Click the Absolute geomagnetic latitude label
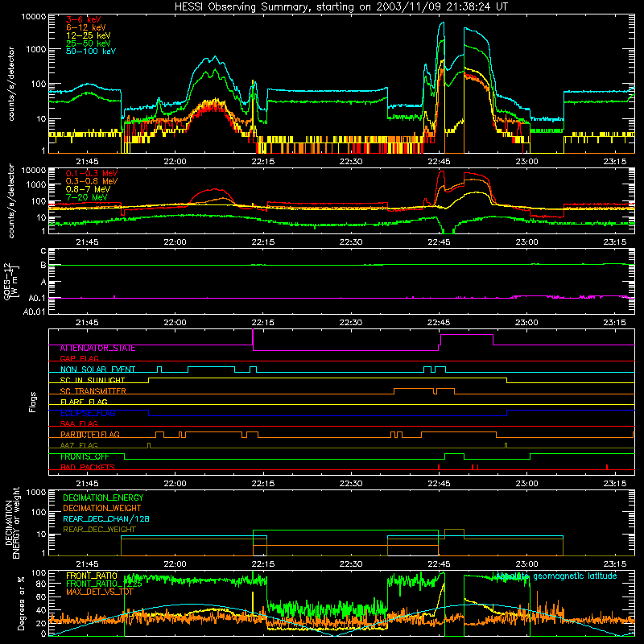 point(556,576)
